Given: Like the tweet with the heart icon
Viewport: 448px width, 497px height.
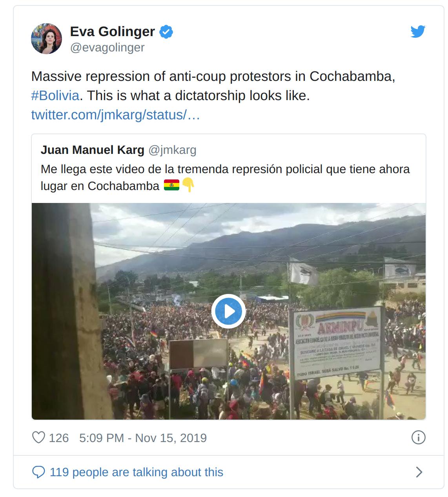Looking at the screenshot, I should (38, 437).
